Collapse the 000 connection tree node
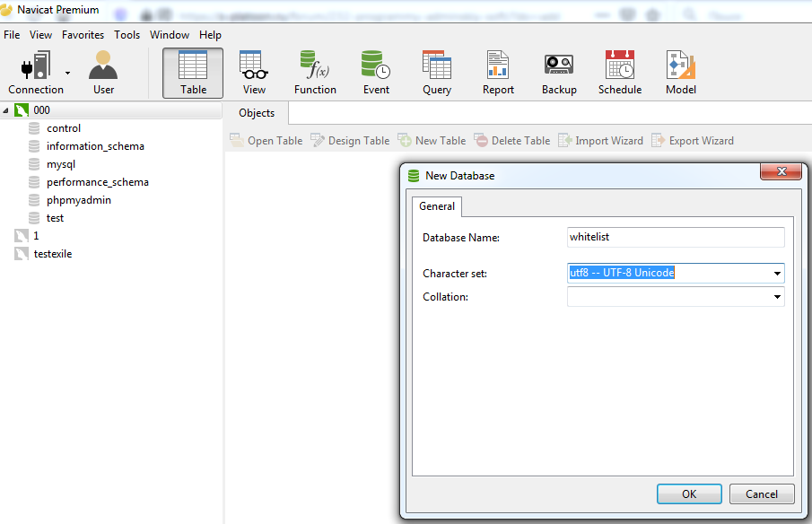The width and height of the screenshot is (812, 524). click(5, 110)
